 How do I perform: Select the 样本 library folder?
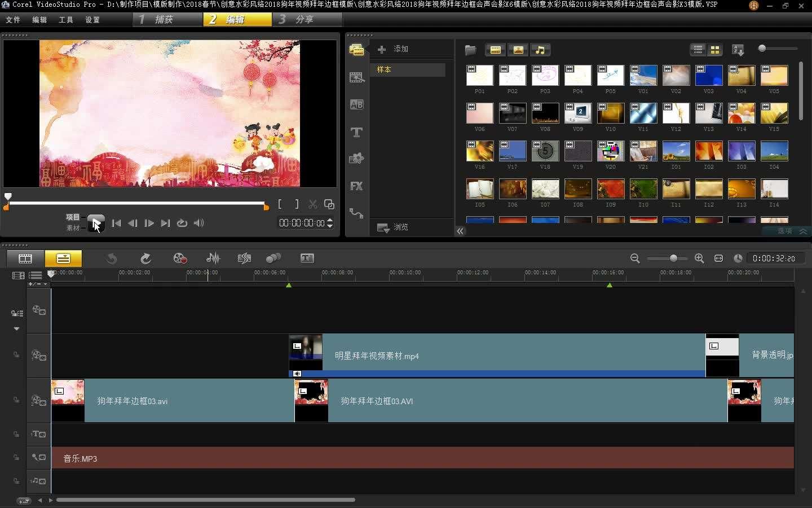point(408,69)
